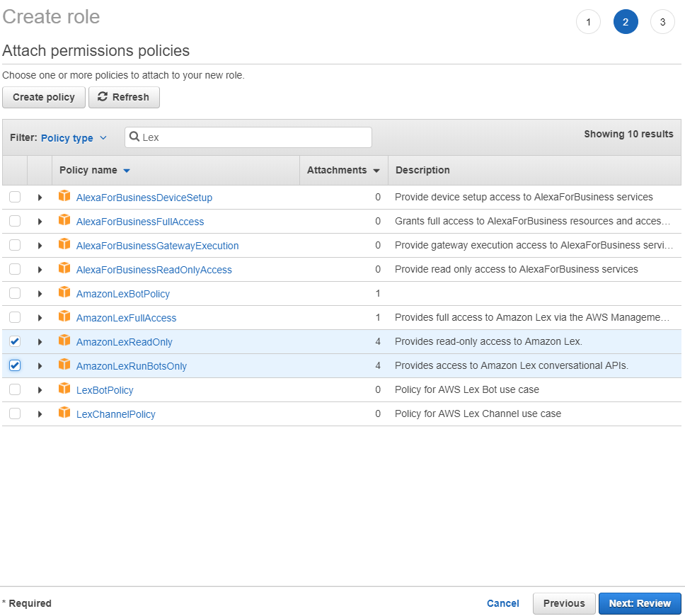Uncheck the AmazonLexReadOnly policy

coord(15,341)
